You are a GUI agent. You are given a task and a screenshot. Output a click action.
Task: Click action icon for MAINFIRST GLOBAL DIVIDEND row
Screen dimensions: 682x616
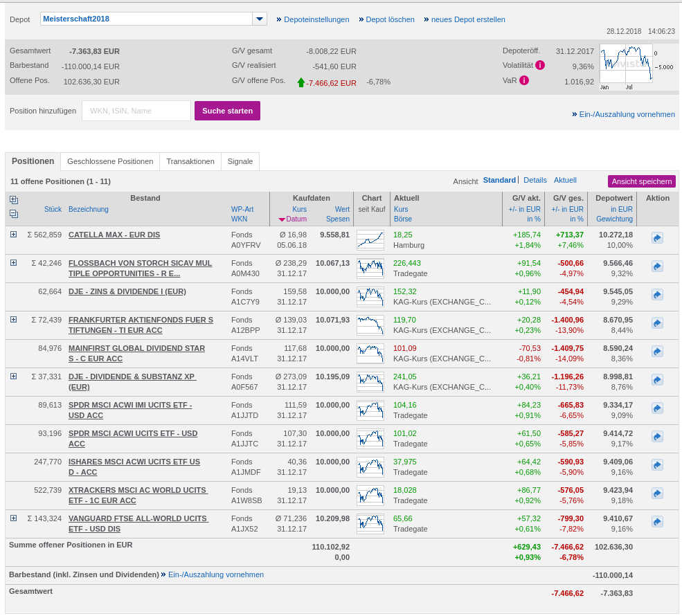pyautogui.click(x=657, y=352)
